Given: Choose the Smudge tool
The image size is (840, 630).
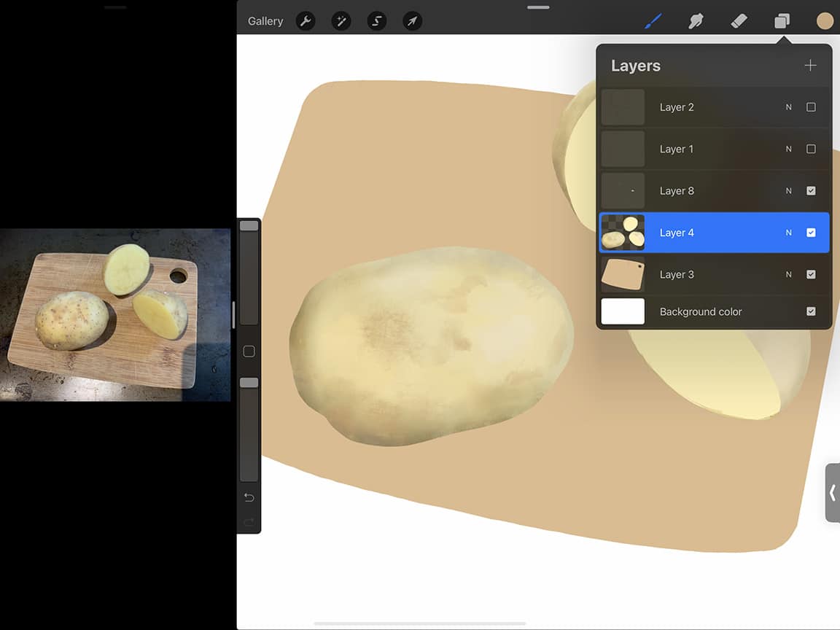Looking at the screenshot, I should [696, 20].
